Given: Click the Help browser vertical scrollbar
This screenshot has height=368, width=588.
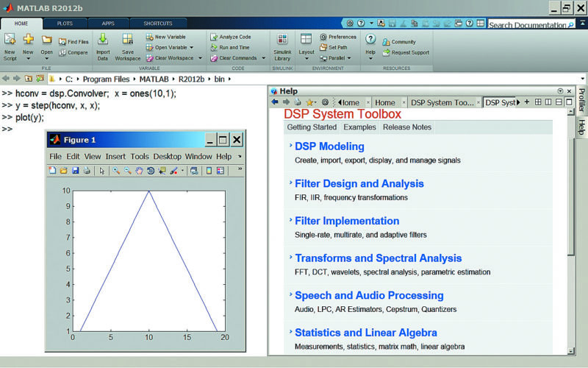Looking at the screenshot, I should (571, 195).
